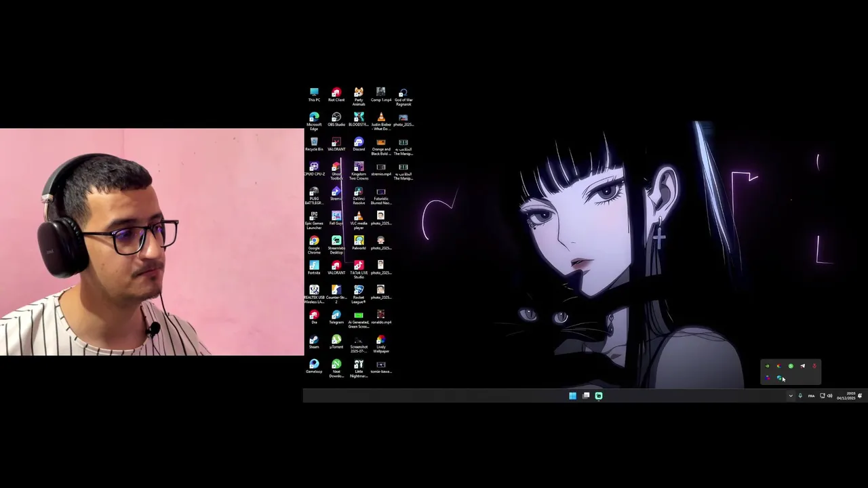Viewport: 868px width, 488px height.
Task: Open Rocket League shortcut
Action: (x=359, y=295)
